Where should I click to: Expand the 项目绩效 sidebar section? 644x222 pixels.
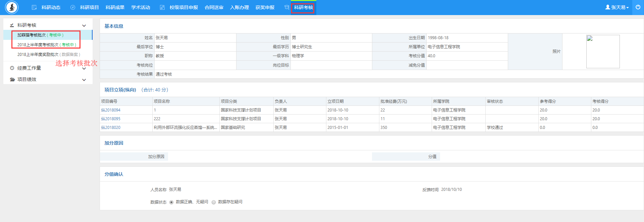84,80
